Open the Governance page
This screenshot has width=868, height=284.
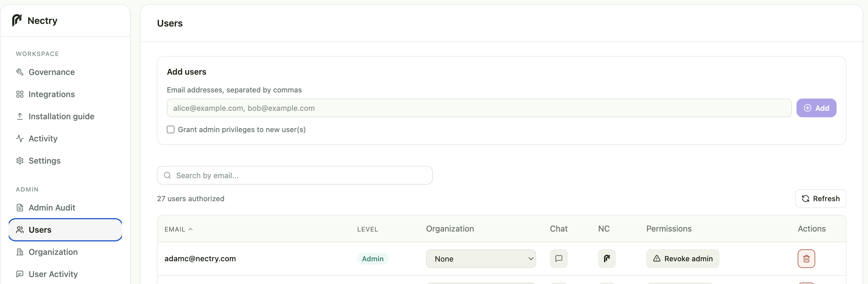(65, 72)
